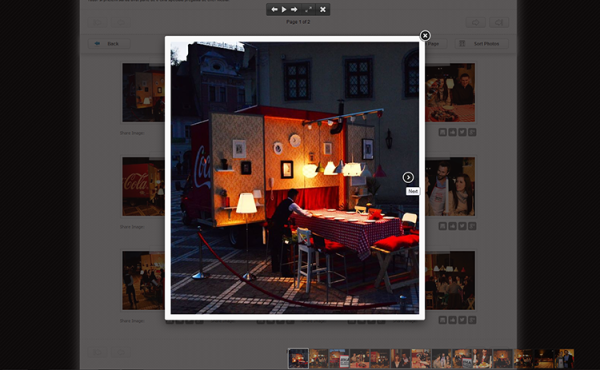Close the lightbox using the corner X

(425, 36)
